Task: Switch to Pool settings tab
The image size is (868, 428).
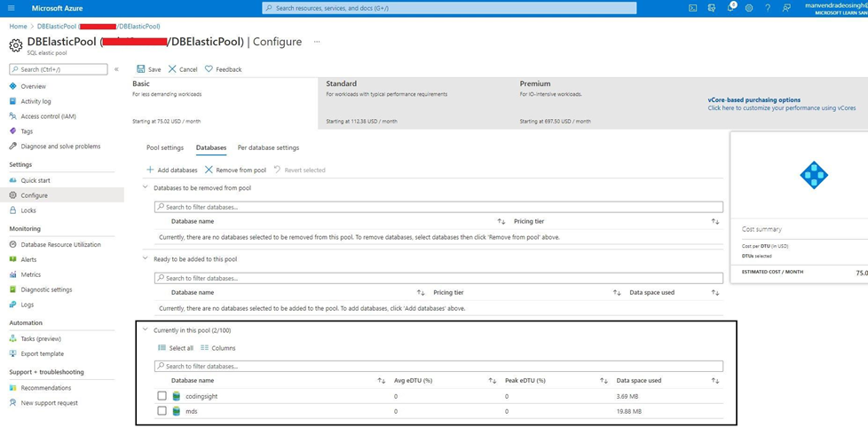Action: coord(164,147)
